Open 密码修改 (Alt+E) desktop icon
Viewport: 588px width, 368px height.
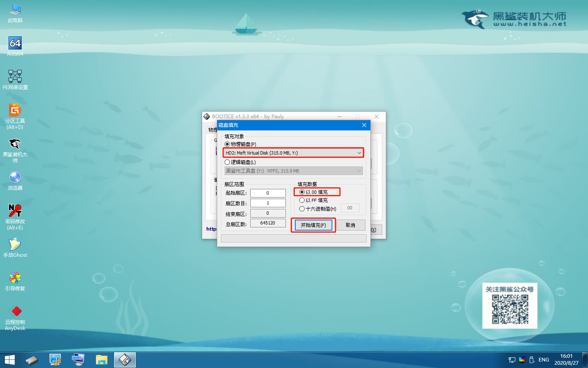click(x=15, y=217)
